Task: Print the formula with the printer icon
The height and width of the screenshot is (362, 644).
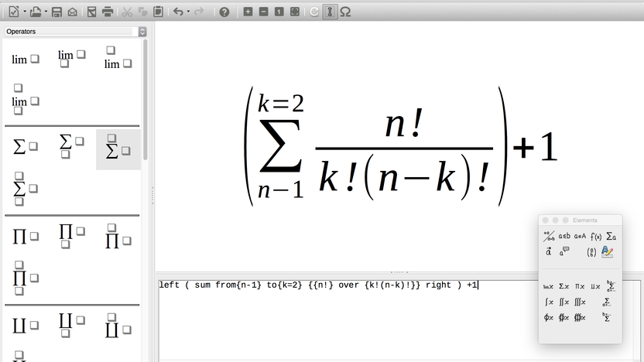Action: (108, 12)
